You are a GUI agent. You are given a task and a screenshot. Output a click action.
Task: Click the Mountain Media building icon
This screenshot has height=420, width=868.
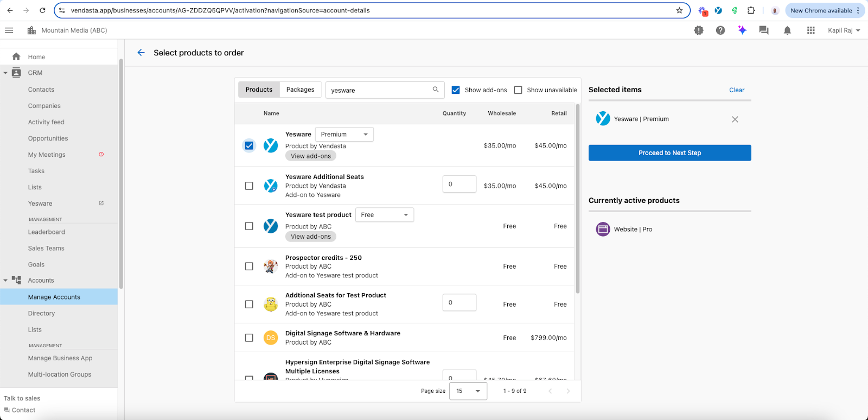pyautogui.click(x=31, y=30)
